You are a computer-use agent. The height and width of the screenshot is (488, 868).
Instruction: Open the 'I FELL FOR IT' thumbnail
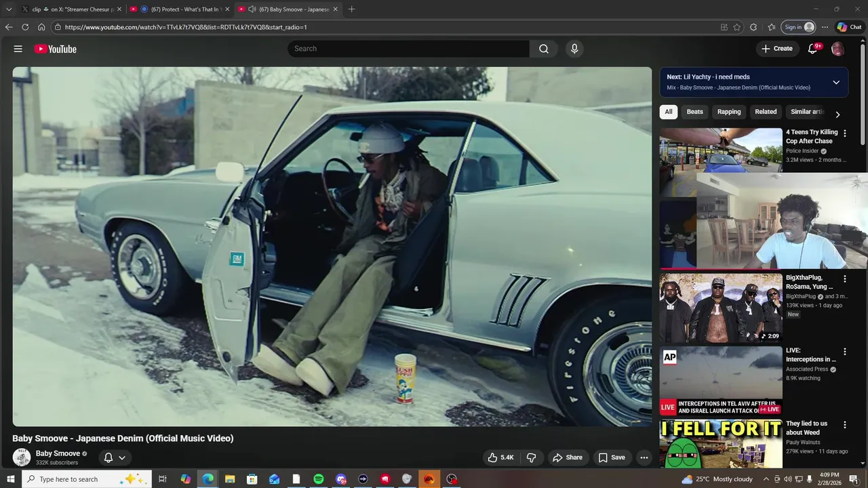[x=721, y=444]
